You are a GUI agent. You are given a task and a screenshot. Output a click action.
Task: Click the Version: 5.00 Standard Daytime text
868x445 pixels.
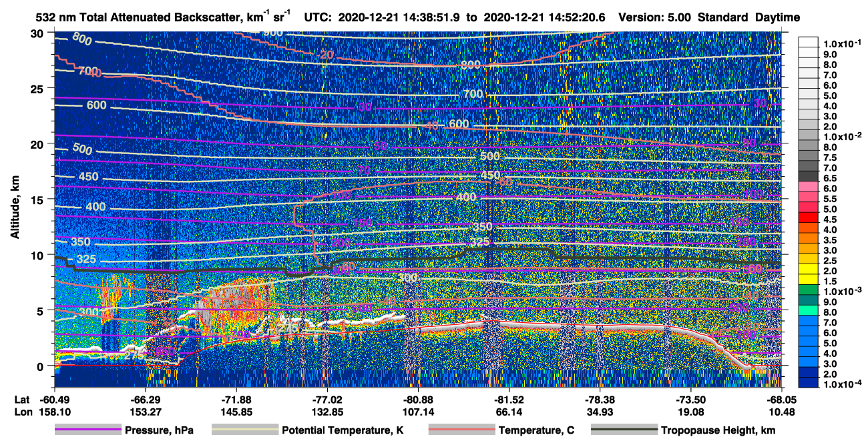(x=708, y=17)
